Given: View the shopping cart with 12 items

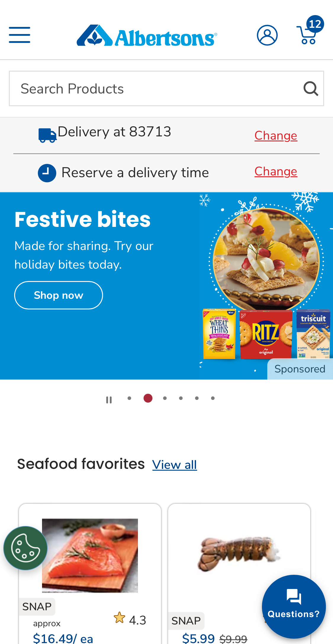Looking at the screenshot, I should (x=307, y=35).
